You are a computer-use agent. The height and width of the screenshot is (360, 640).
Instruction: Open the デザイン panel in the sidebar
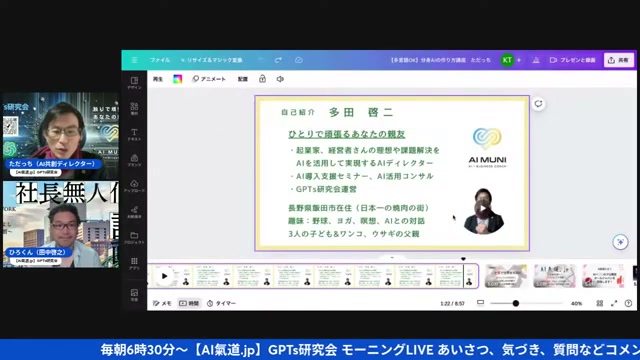point(134,83)
